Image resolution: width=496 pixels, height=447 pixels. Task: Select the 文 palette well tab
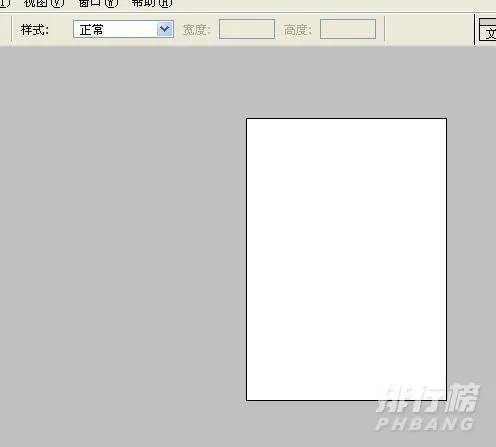[x=488, y=33]
